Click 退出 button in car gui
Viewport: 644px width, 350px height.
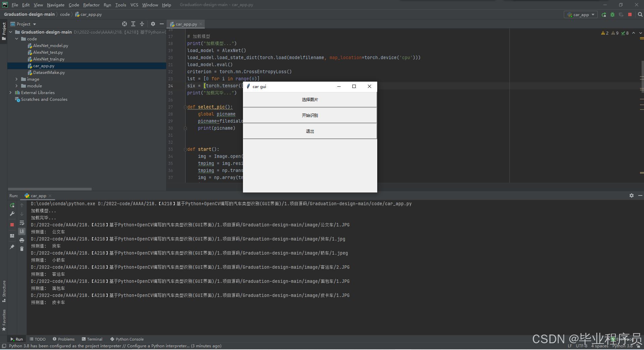click(x=310, y=131)
